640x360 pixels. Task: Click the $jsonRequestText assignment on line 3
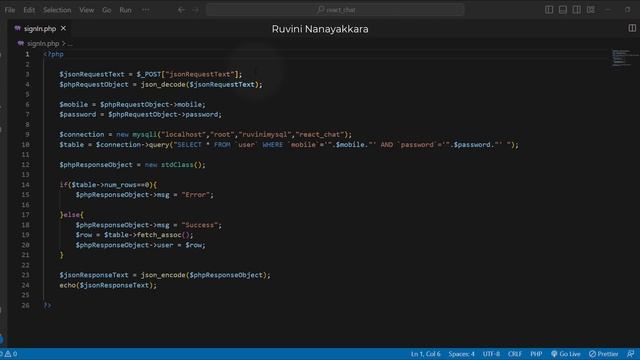tap(151, 74)
